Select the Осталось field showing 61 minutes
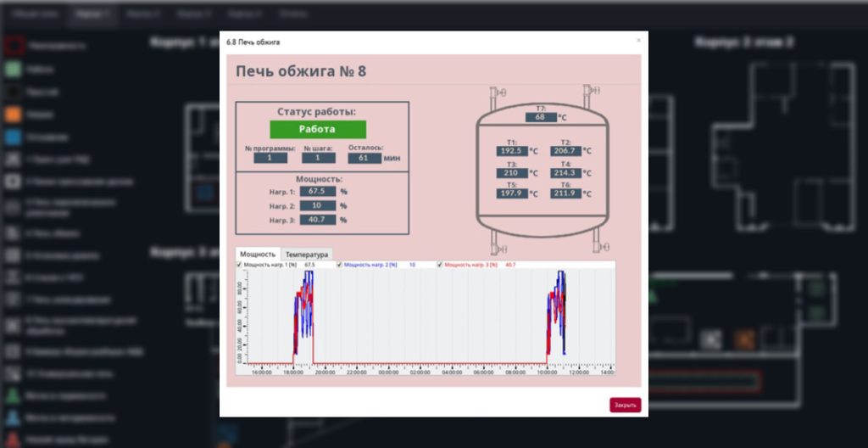Viewport: 868px width, 448px height. pyautogui.click(x=364, y=158)
